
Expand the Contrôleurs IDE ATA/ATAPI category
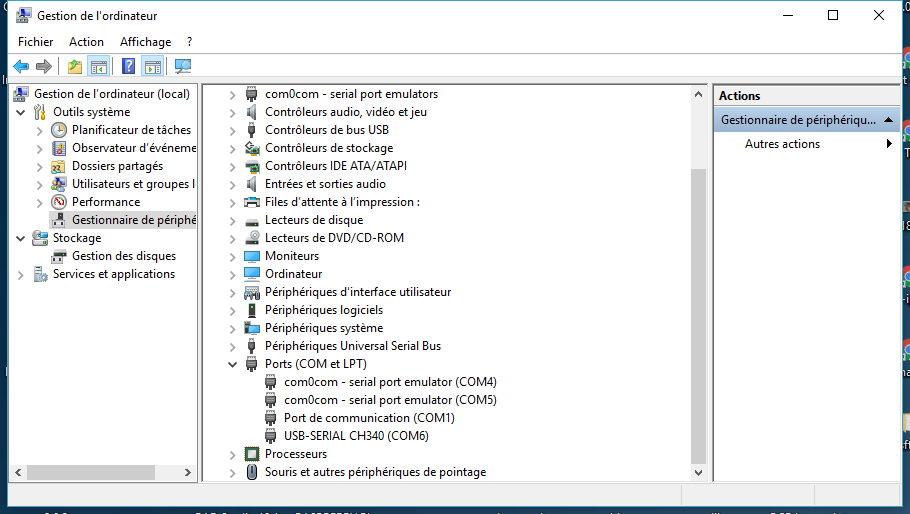coord(233,166)
